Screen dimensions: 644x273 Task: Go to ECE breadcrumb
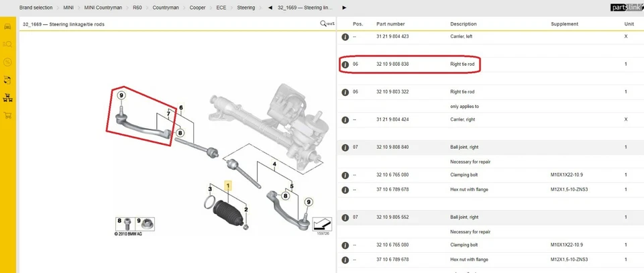(x=221, y=7)
